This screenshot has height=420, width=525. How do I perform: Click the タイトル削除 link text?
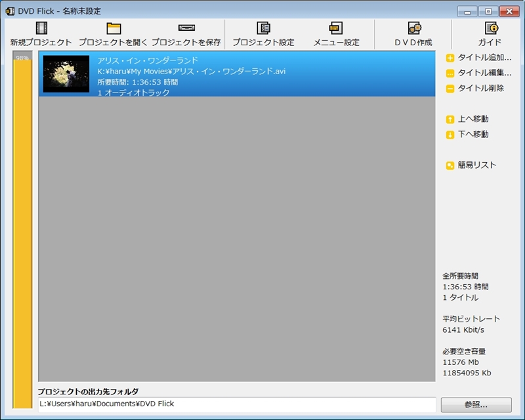coord(481,88)
